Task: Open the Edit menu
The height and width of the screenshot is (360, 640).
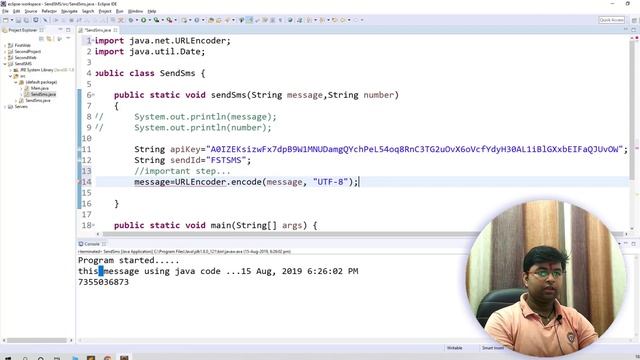Action: tap(16, 11)
